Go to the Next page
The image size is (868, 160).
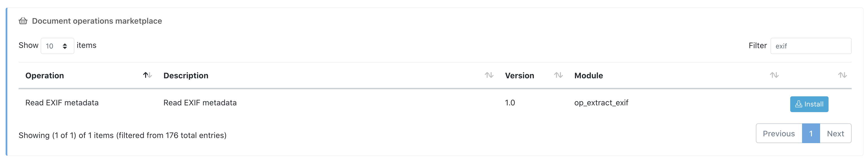(835, 134)
